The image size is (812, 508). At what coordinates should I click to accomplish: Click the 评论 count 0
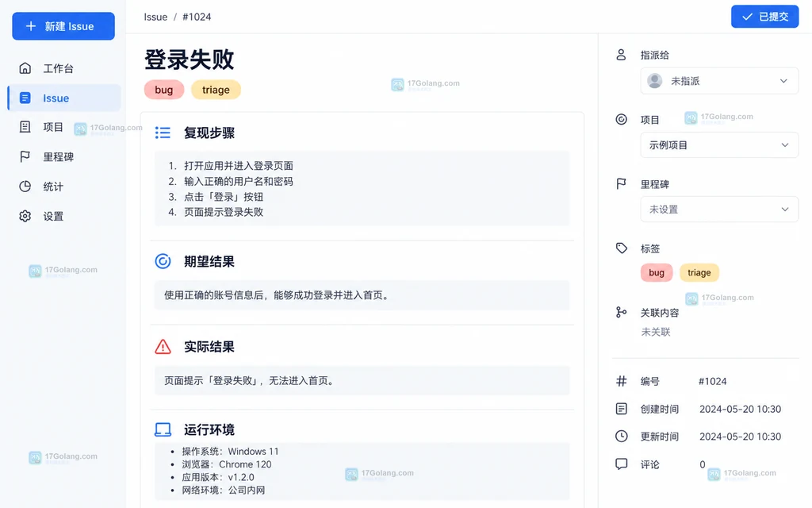[x=703, y=464]
